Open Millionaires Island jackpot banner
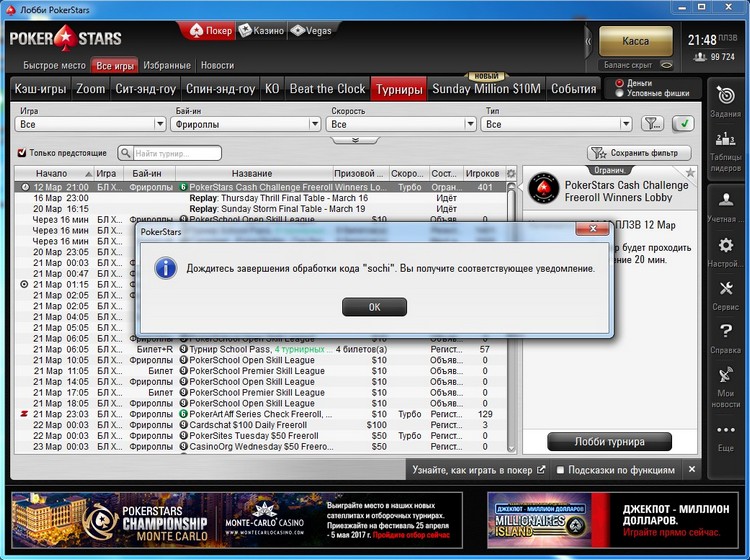 [x=612, y=520]
